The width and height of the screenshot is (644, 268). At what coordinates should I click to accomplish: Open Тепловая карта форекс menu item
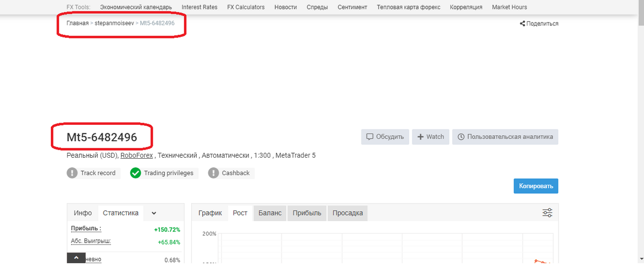pos(409,7)
